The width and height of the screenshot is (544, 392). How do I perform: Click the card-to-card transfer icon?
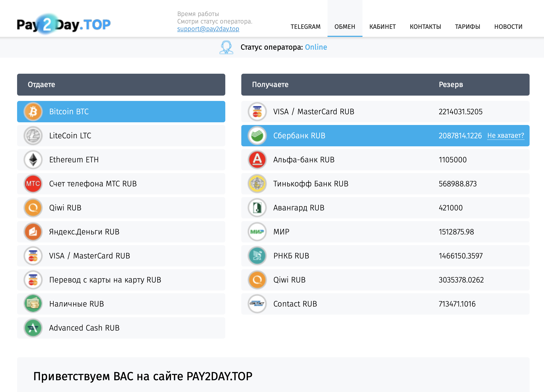coord(33,280)
